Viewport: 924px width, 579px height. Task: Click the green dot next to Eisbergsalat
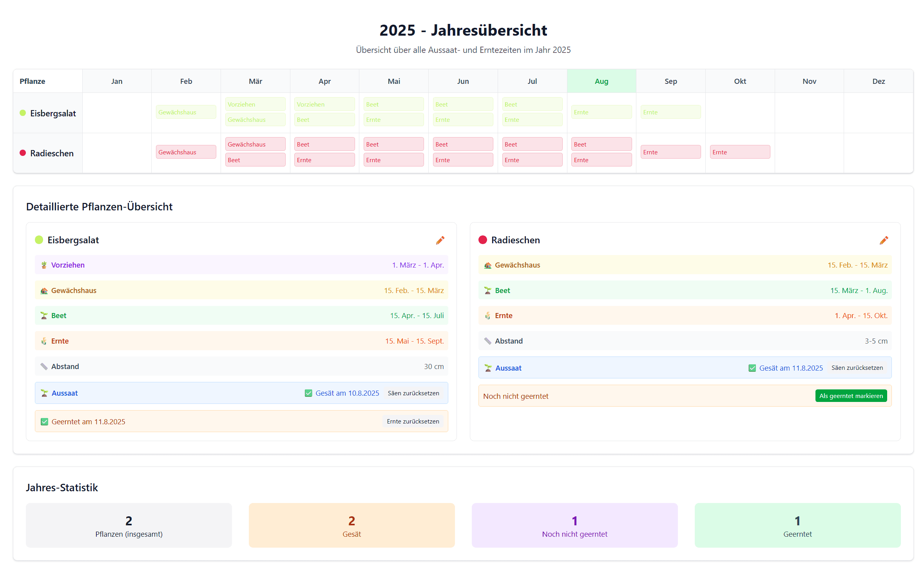tap(39, 240)
